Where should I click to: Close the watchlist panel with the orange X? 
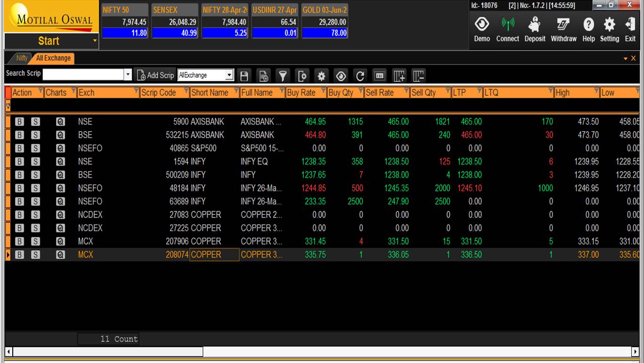point(633,58)
